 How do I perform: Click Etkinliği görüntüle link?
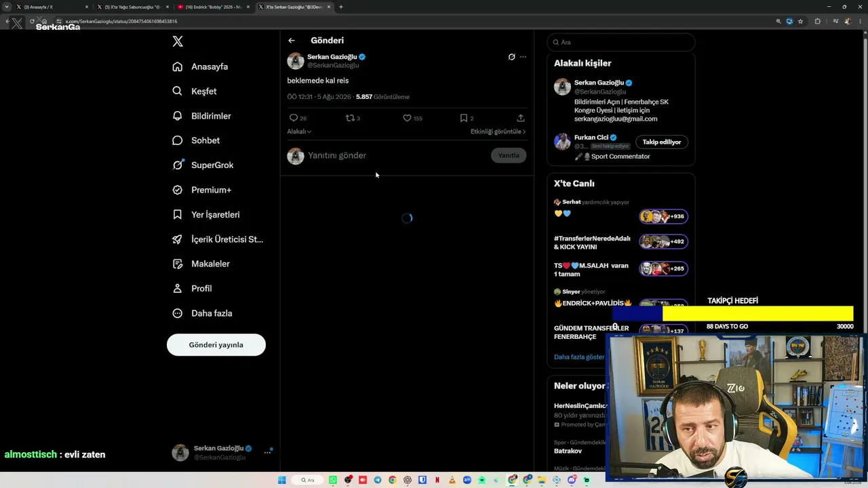(498, 131)
